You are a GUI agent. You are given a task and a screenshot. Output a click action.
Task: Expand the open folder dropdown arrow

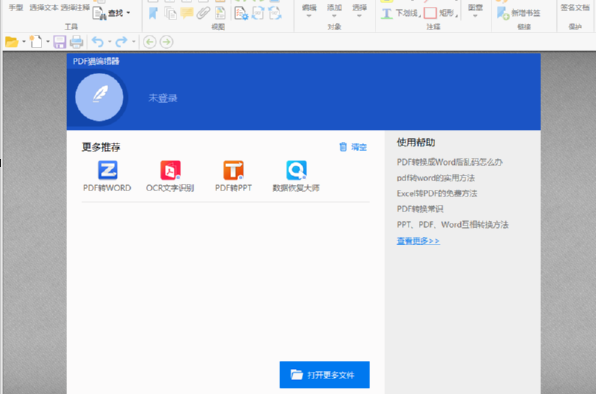(x=24, y=42)
